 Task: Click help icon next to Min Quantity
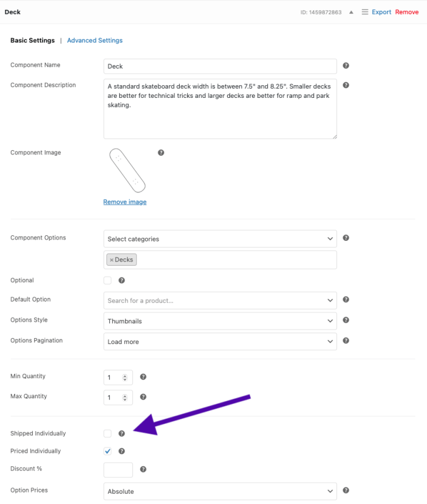(x=143, y=377)
